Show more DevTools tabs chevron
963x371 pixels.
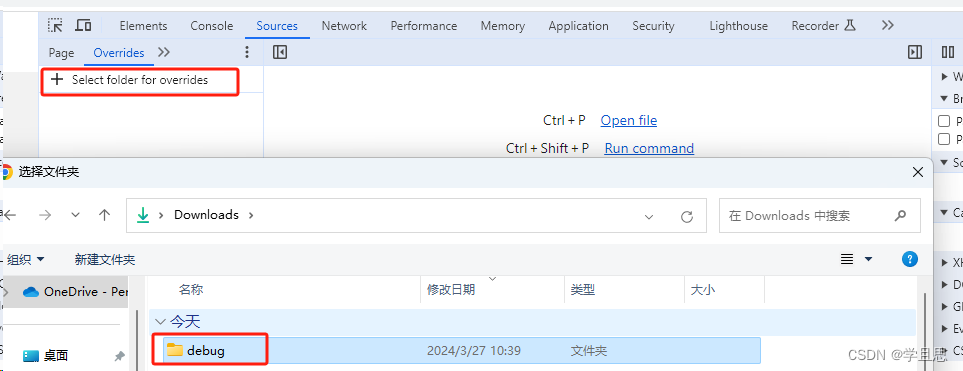tap(887, 25)
